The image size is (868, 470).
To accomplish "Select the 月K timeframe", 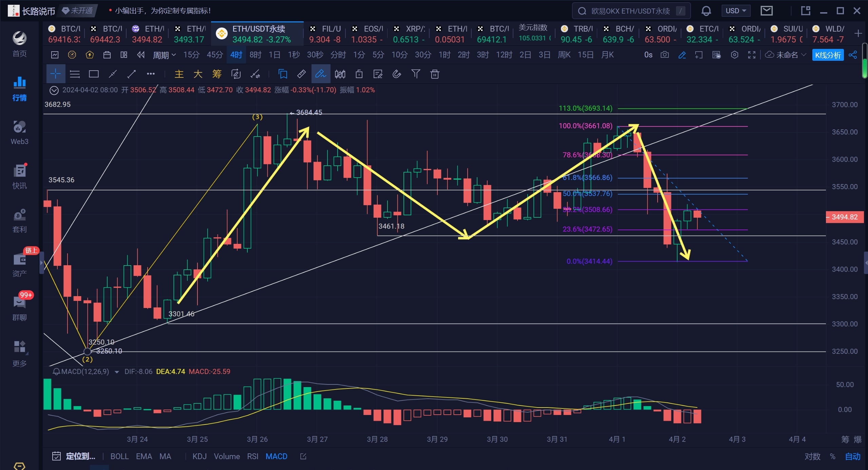I will tap(607, 55).
